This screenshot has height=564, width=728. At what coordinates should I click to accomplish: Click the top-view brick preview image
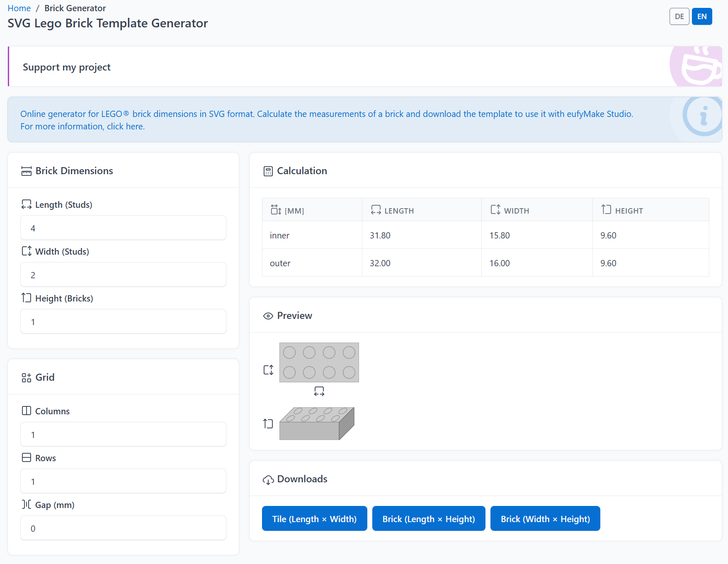[x=319, y=362]
